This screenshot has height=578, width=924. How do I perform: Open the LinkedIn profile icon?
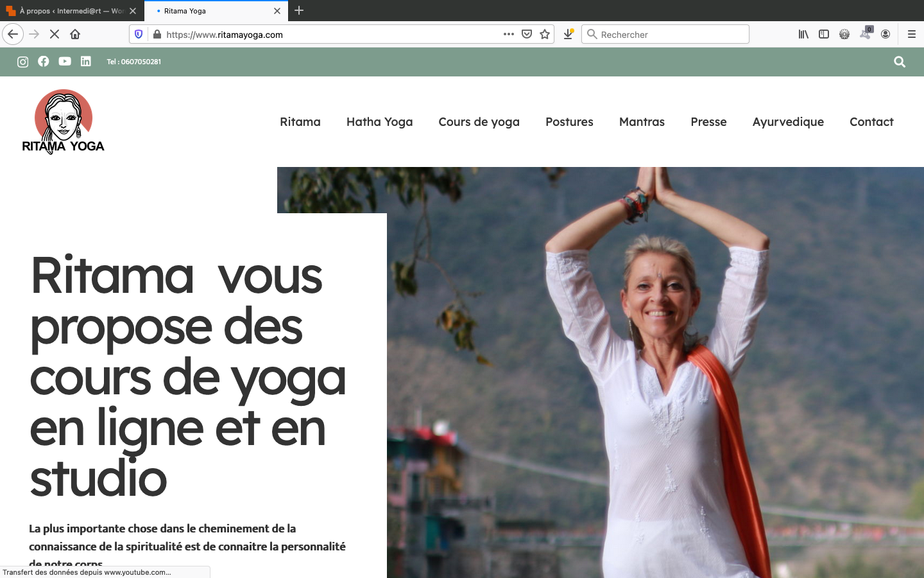tap(85, 61)
